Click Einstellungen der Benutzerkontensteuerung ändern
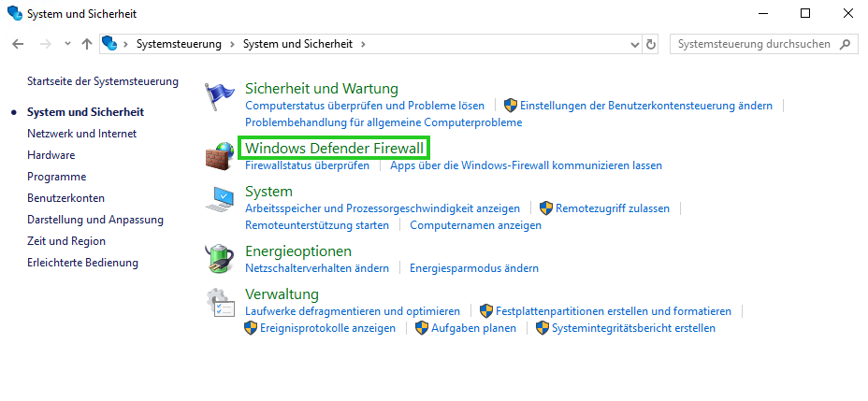The width and height of the screenshot is (868, 401). click(x=646, y=105)
